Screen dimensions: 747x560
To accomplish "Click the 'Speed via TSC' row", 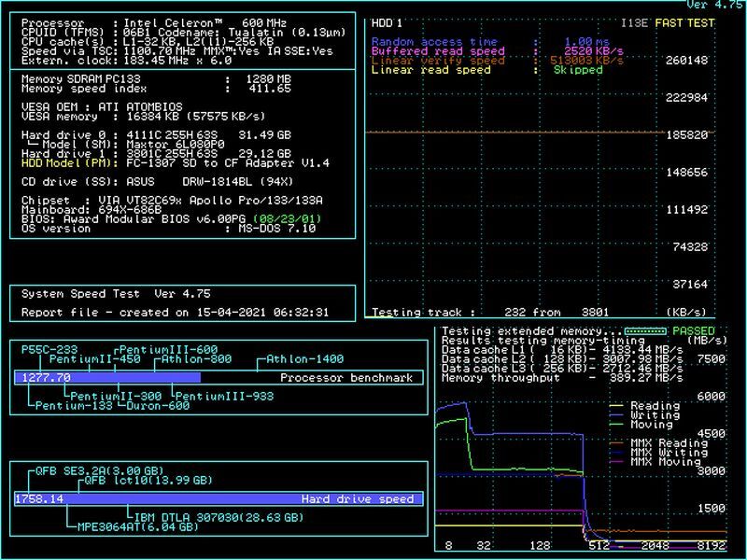I will click(177, 51).
